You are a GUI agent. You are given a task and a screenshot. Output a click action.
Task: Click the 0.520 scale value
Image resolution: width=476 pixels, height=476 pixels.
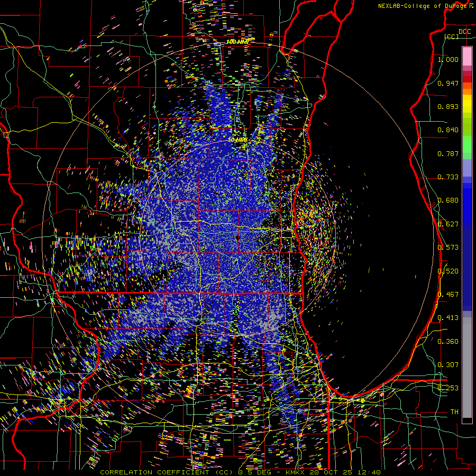pyautogui.click(x=448, y=271)
